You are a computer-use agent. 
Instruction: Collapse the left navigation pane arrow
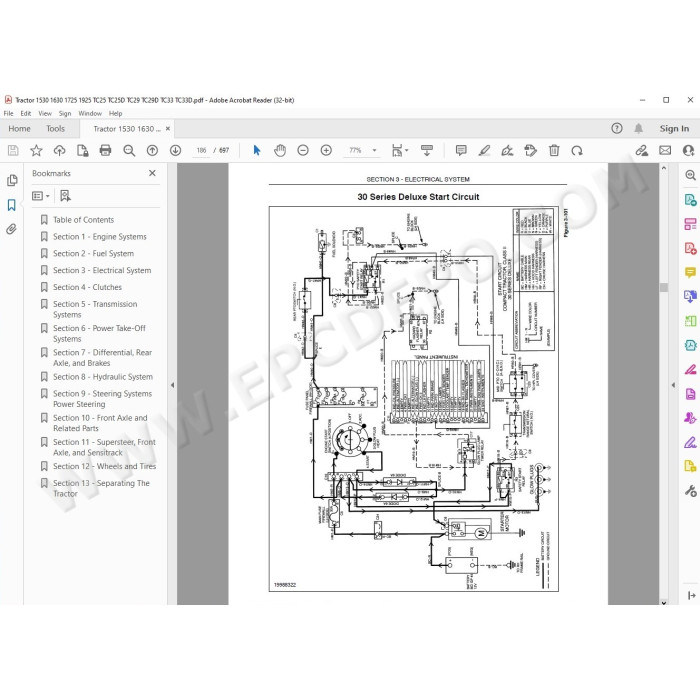tap(172, 385)
